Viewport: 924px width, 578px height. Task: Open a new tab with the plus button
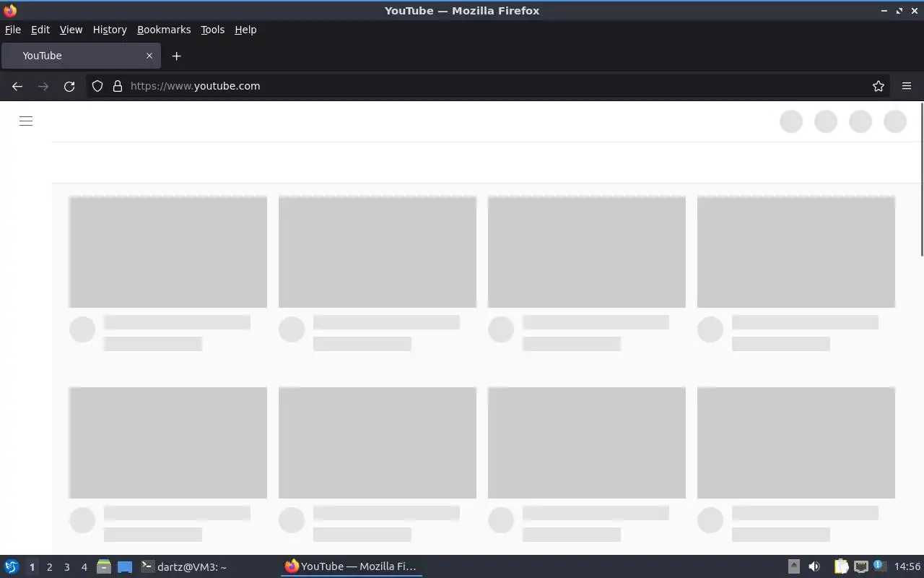pyautogui.click(x=176, y=56)
